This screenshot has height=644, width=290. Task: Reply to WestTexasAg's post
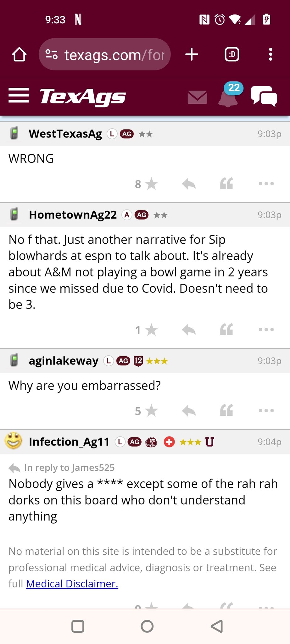pyautogui.click(x=189, y=184)
